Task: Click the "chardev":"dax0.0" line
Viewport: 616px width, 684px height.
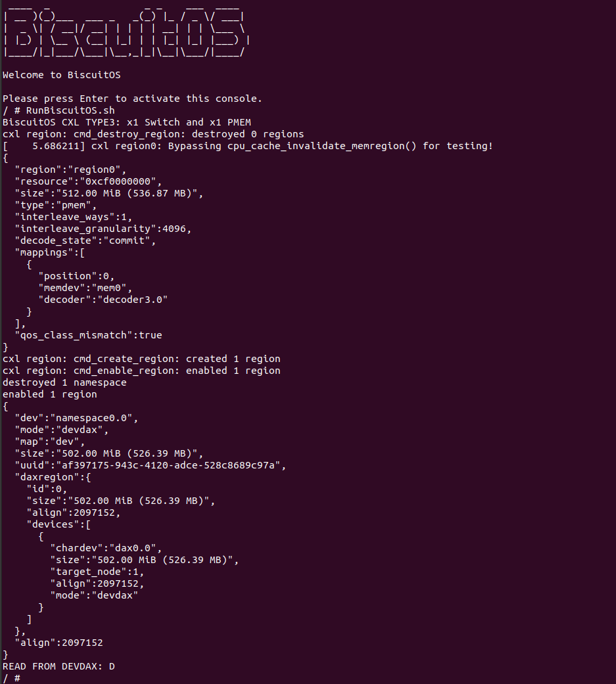Action: (105, 548)
